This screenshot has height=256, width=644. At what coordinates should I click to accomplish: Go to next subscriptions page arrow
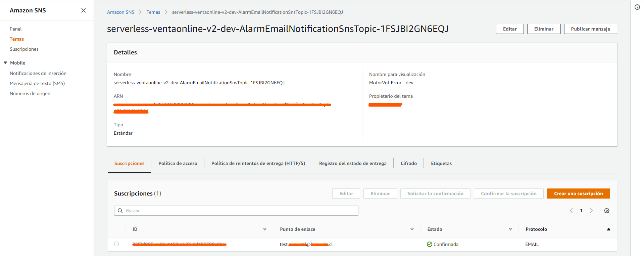point(591,211)
